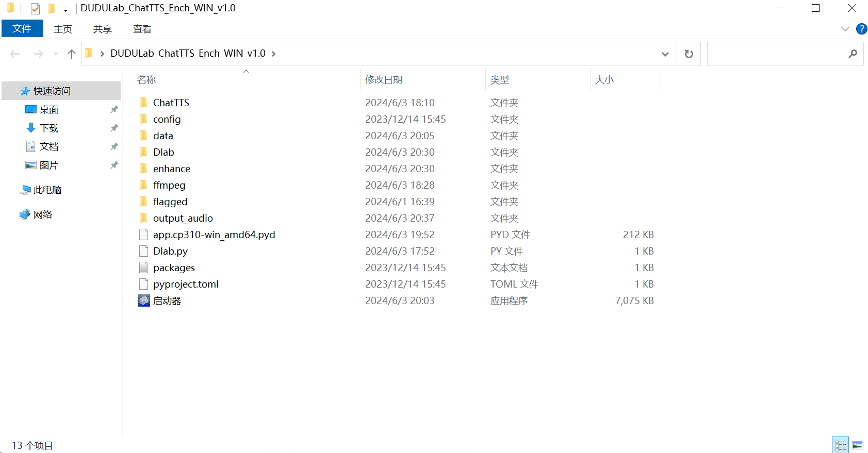Image resolution: width=868 pixels, height=453 pixels.
Task: Click the "13 个项目" status bar text
Action: pos(32,445)
